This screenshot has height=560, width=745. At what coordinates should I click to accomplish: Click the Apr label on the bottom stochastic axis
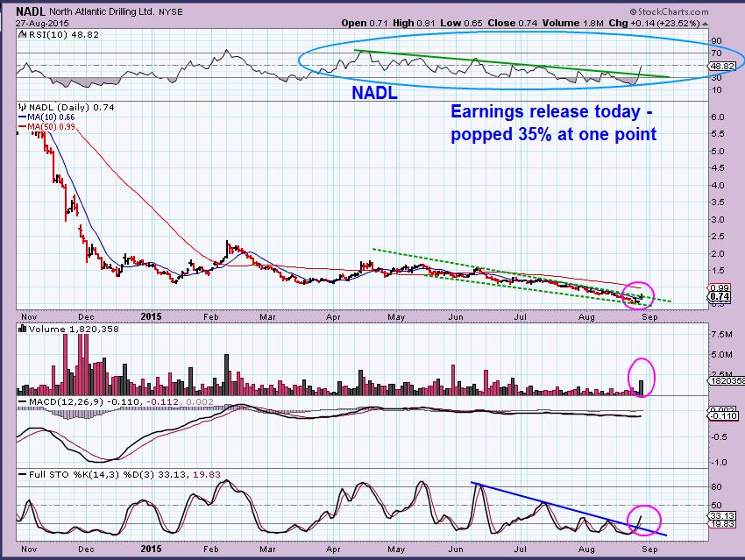[x=333, y=549]
